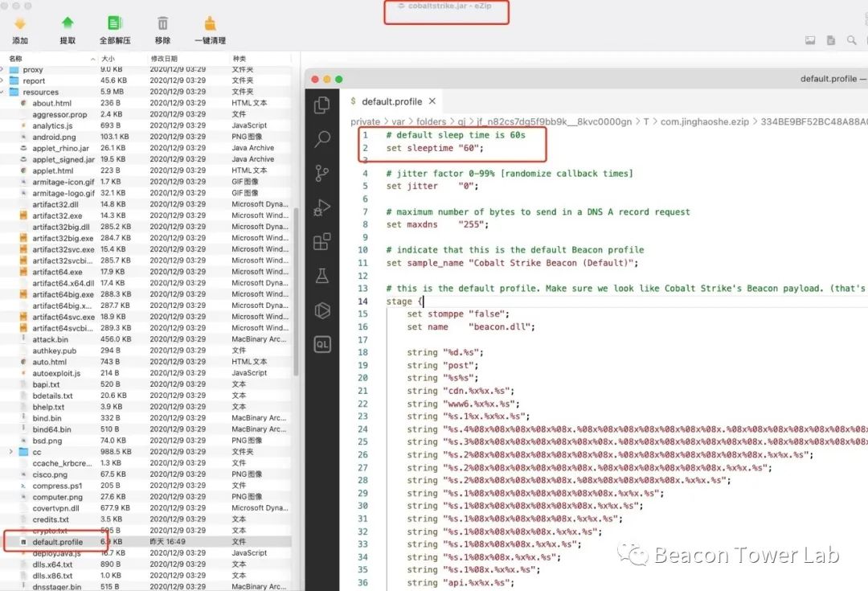Image resolution: width=868 pixels, height=591 pixels.
Task: Open the Extensions view icon
Action: point(322,241)
